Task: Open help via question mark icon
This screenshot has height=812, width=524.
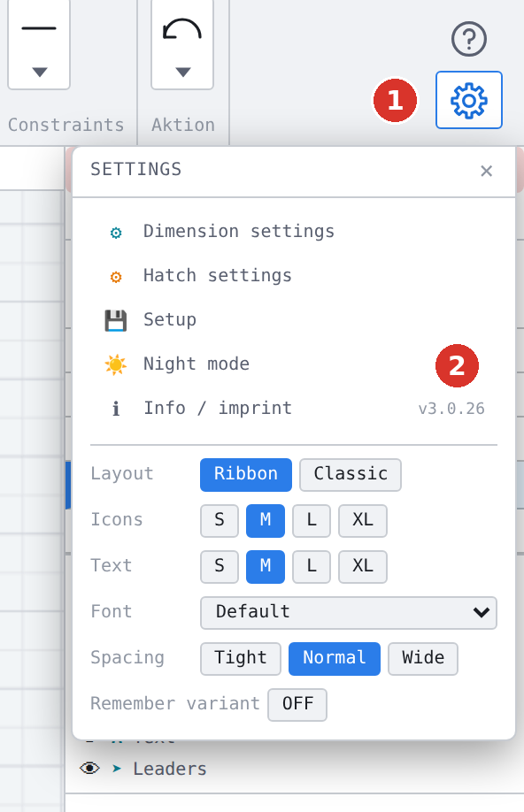Action: (468, 39)
